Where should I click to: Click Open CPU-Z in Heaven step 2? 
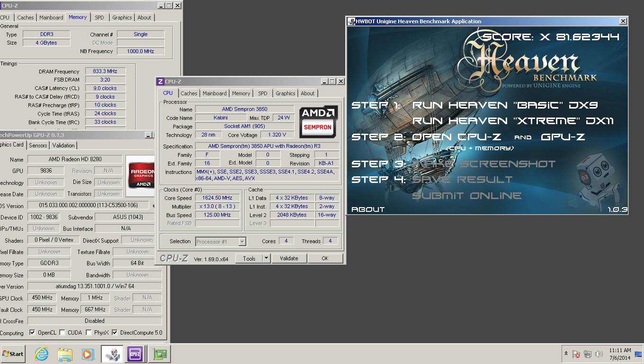tap(456, 137)
